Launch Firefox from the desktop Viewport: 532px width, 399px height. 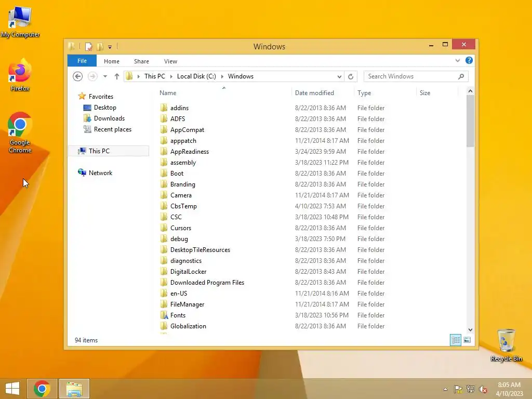tap(20, 75)
